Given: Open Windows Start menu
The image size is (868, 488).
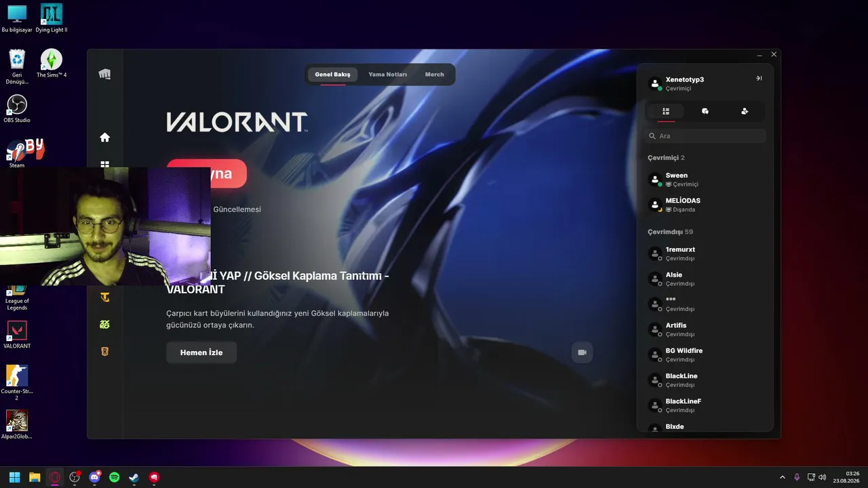Looking at the screenshot, I should [x=14, y=477].
